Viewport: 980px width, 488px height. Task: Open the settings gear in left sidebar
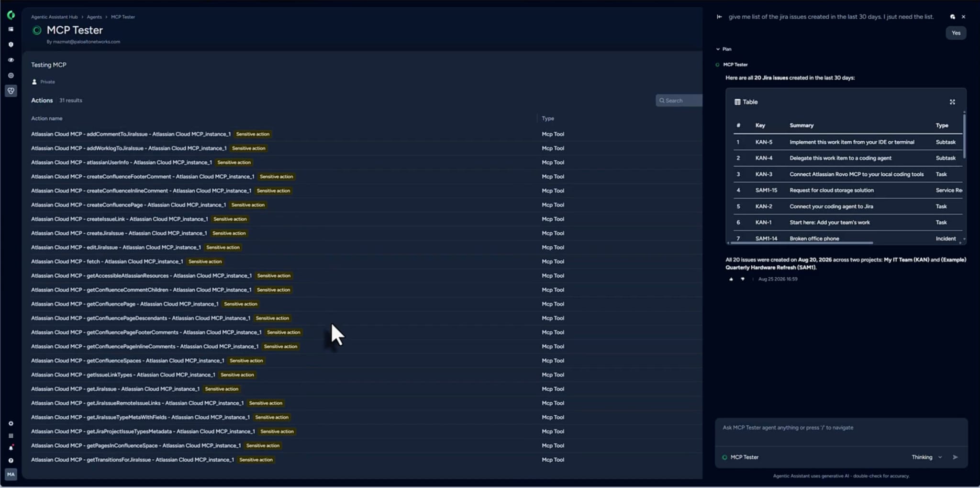11,423
